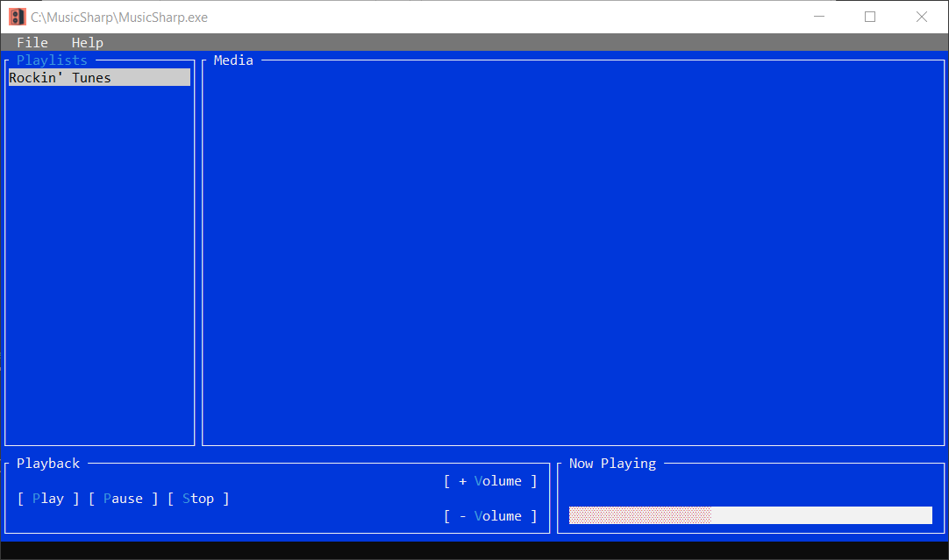Maximize the MusicSharp window
The image size is (949, 560).
[870, 17]
